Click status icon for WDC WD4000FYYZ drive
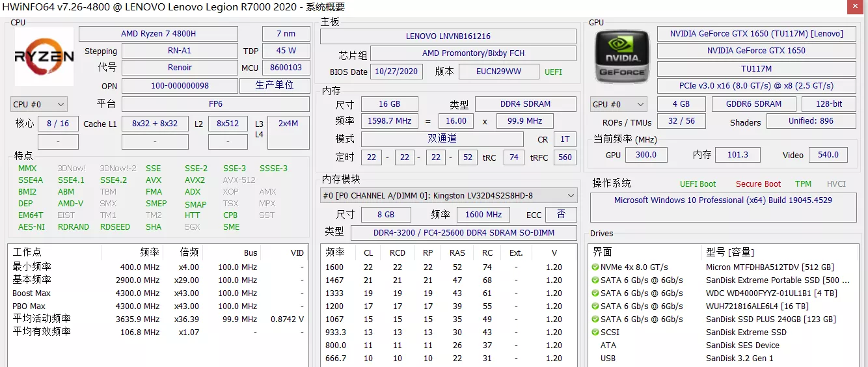868x367 pixels. pos(595,293)
